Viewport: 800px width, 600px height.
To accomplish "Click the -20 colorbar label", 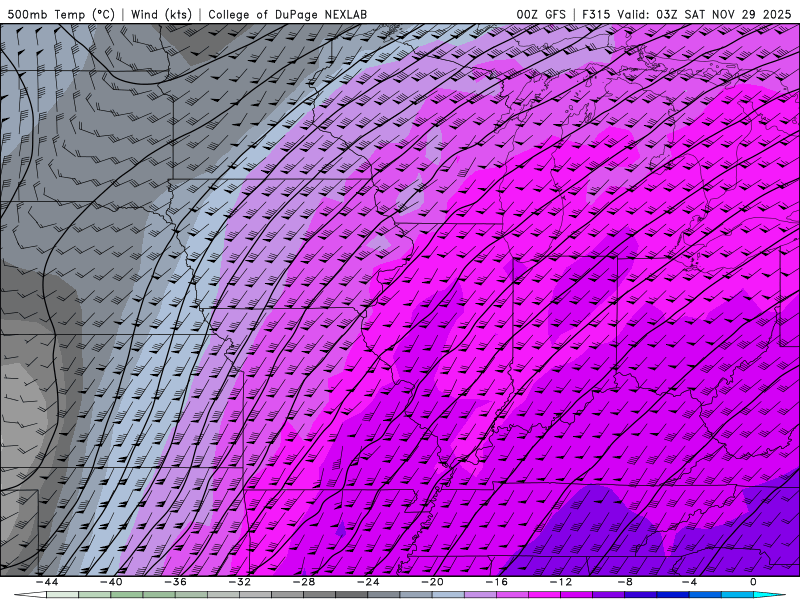I will click(x=433, y=582).
